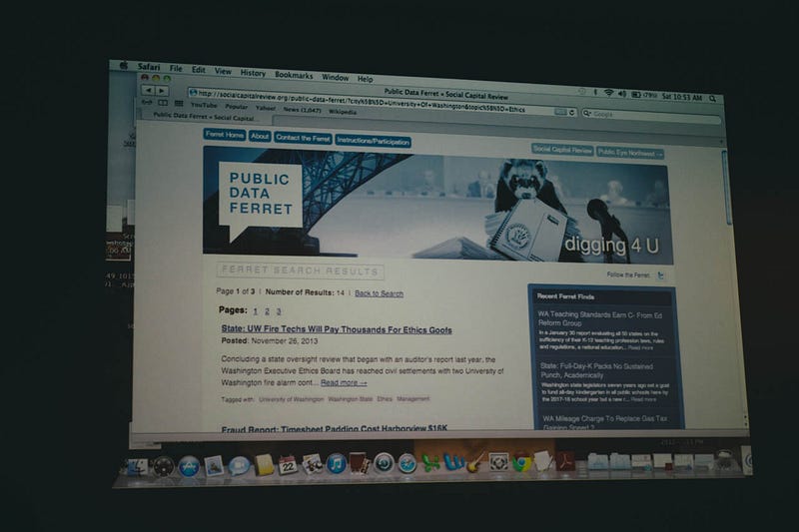Open the View menu
Viewport: 799px width, 532px height.
[223, 71]
